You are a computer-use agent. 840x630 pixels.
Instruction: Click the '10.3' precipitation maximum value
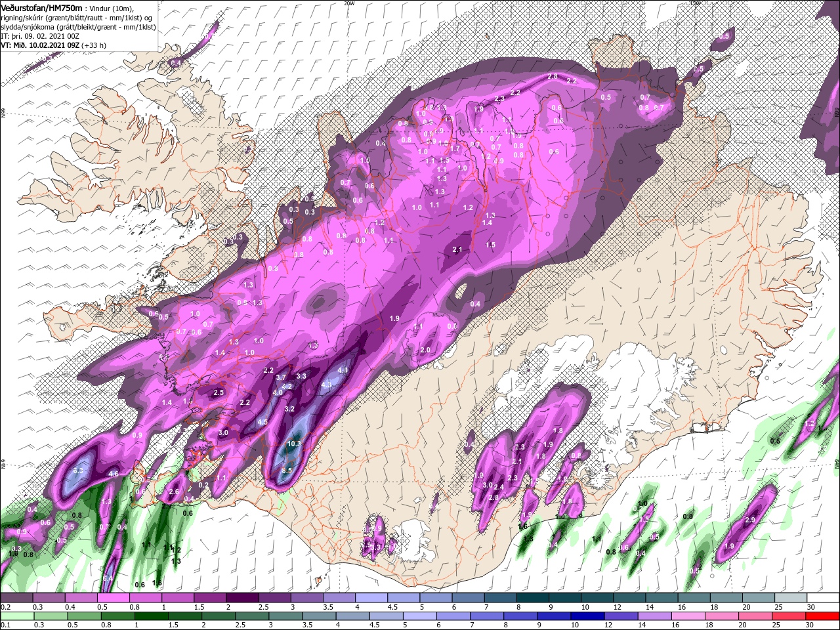coord(294,444)
